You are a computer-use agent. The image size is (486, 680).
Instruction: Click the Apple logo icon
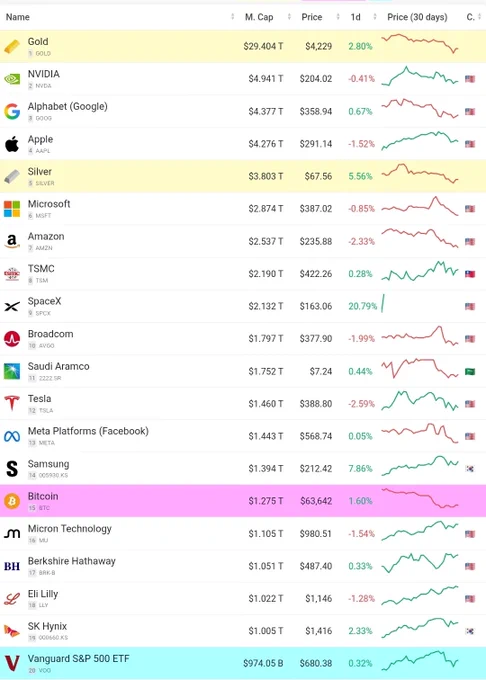coord(12,144)
